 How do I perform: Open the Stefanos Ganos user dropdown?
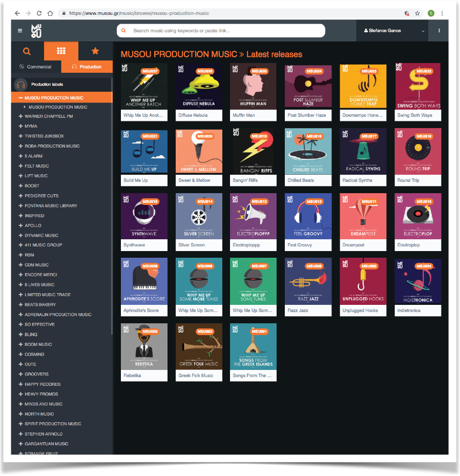392,31
